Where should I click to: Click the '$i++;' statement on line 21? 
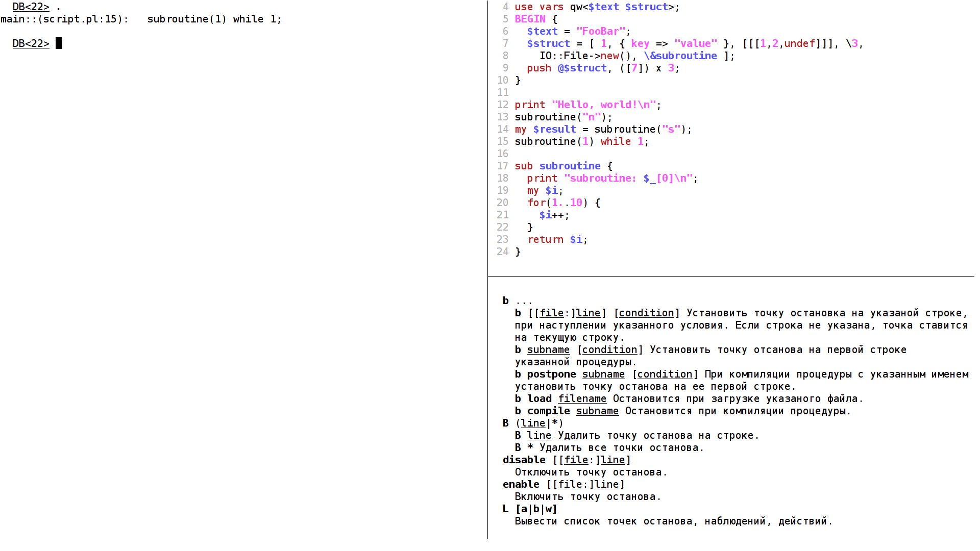coord(554,215)
